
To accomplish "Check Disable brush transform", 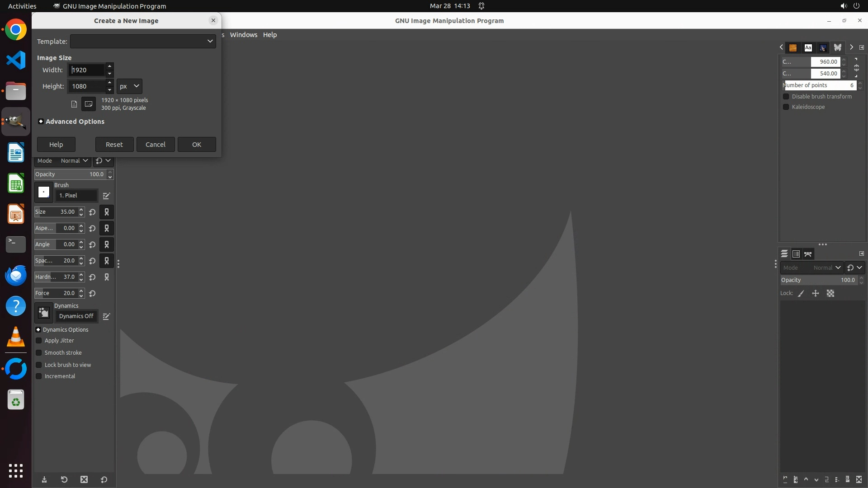I will 786,97.
